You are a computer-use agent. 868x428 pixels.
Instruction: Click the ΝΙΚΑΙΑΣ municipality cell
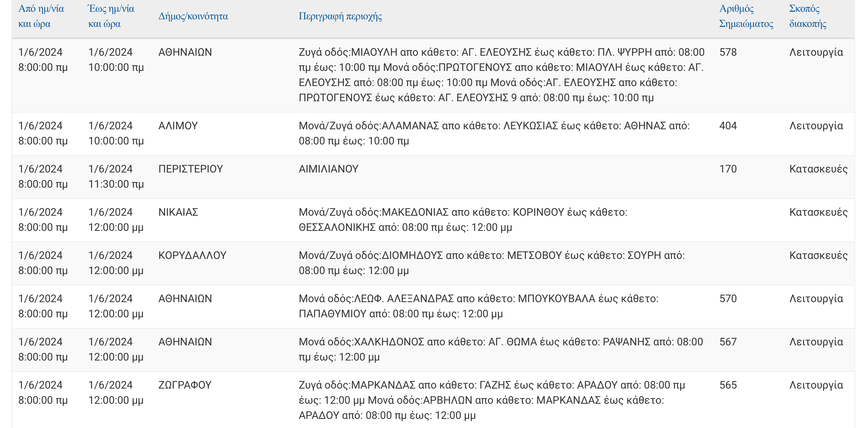coord(178,212)
